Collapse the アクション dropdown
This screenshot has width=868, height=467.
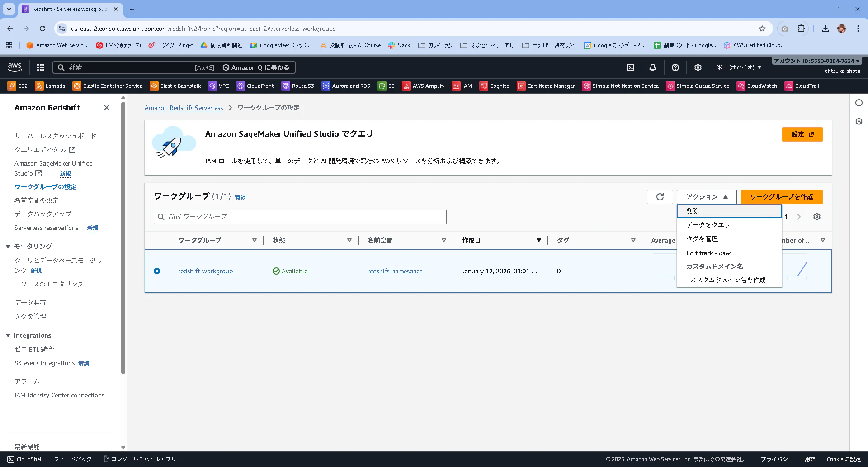click(707, 197)
